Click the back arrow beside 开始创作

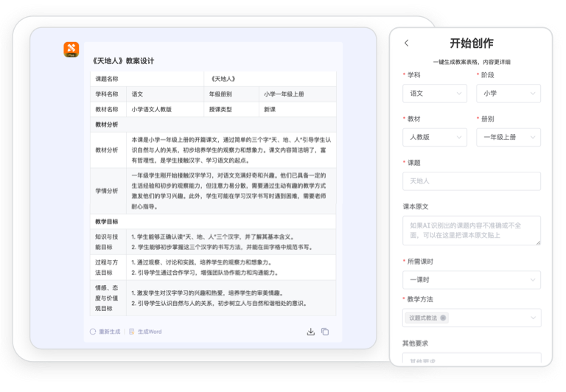(407, 43)
